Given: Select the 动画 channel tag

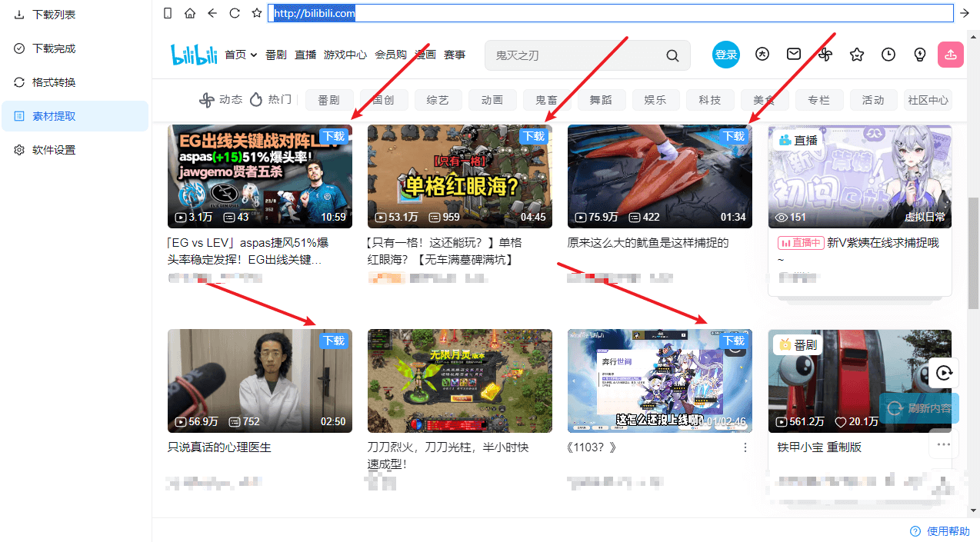Looking at the screenshot, I should [x=492, y=100].
